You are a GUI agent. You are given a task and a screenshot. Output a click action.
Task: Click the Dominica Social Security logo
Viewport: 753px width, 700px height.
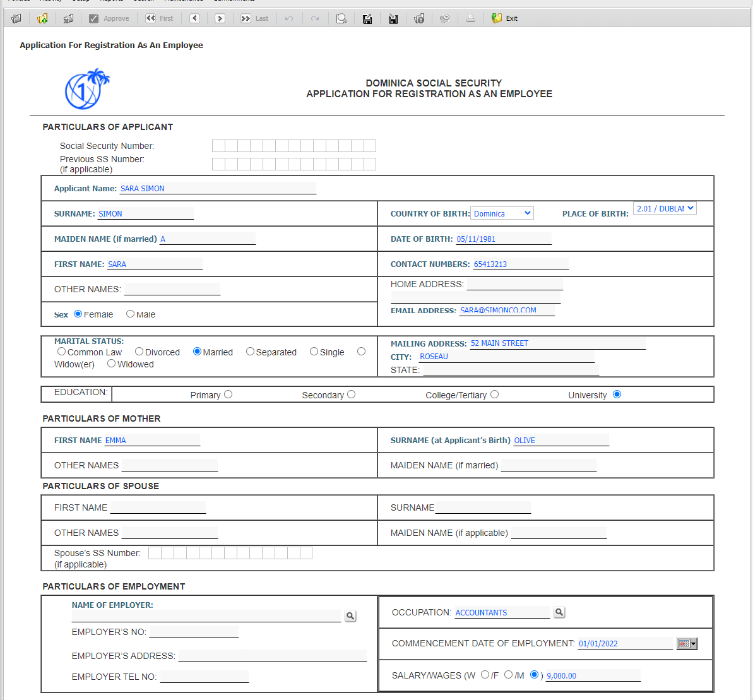pos(87,89)
